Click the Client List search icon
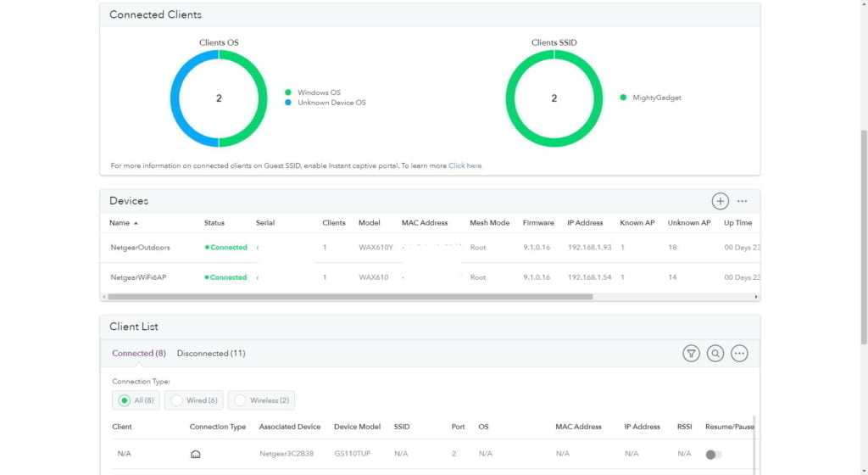 [715, 354]
